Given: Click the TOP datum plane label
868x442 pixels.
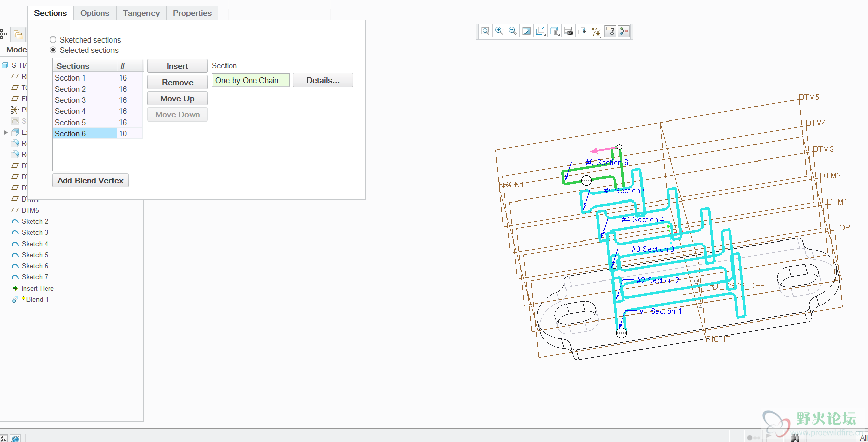Looking at the screenshot, I should click(x=842, y=227).
